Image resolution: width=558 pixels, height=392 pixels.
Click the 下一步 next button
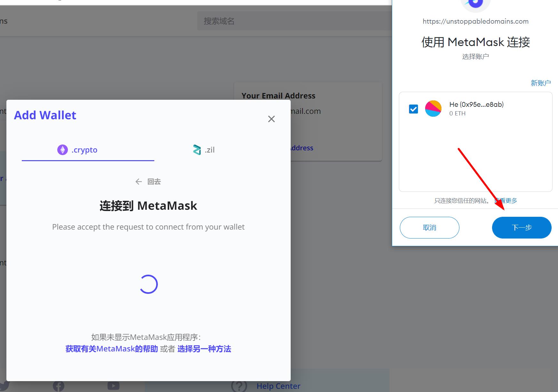click(522, 228)
